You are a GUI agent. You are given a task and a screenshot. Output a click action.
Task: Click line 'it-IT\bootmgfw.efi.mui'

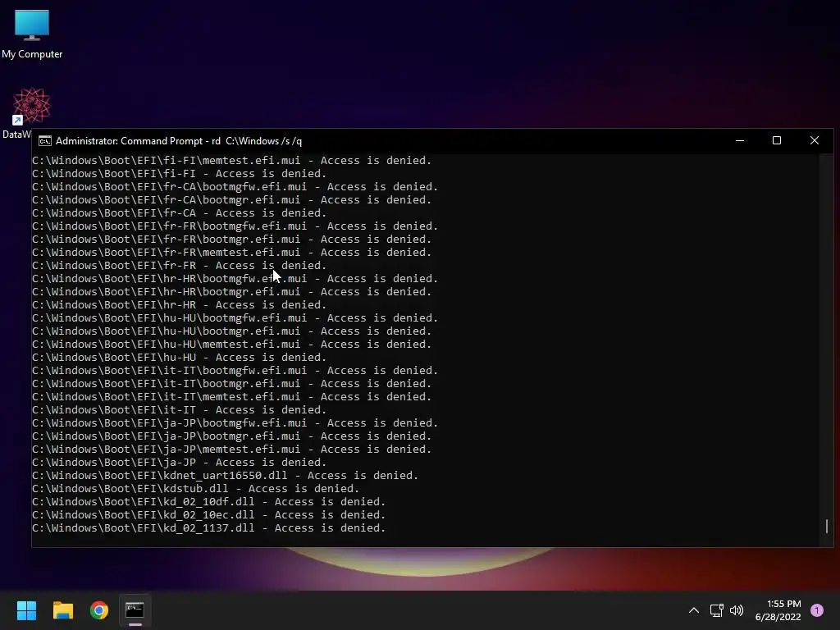(235, 371)
